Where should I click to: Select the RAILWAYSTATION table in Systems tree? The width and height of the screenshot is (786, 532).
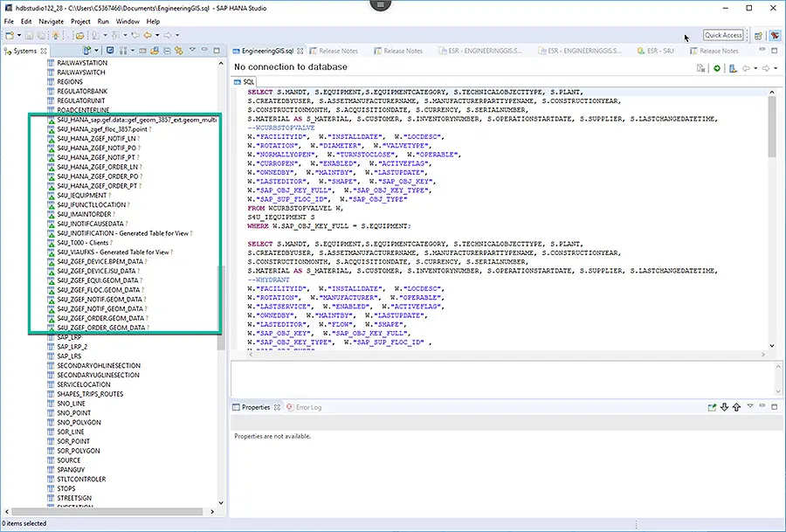tap(82, 63)
